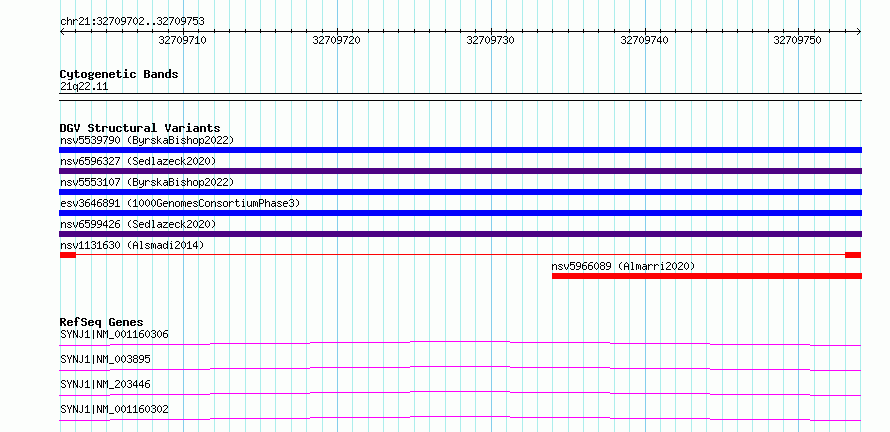890x432 pixels.
Task: Open transcript SYNJ1|NM_001160306 label
Action: tap(114, 334)
